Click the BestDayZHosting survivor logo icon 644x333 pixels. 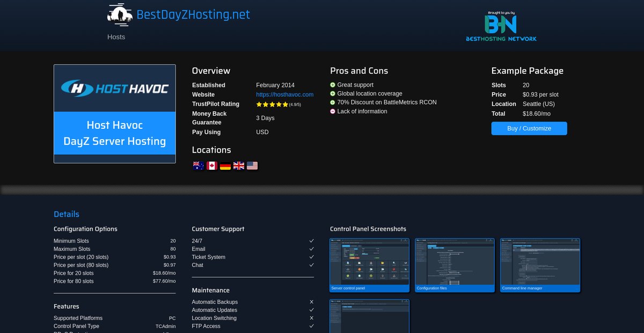(x=120, y=15)
